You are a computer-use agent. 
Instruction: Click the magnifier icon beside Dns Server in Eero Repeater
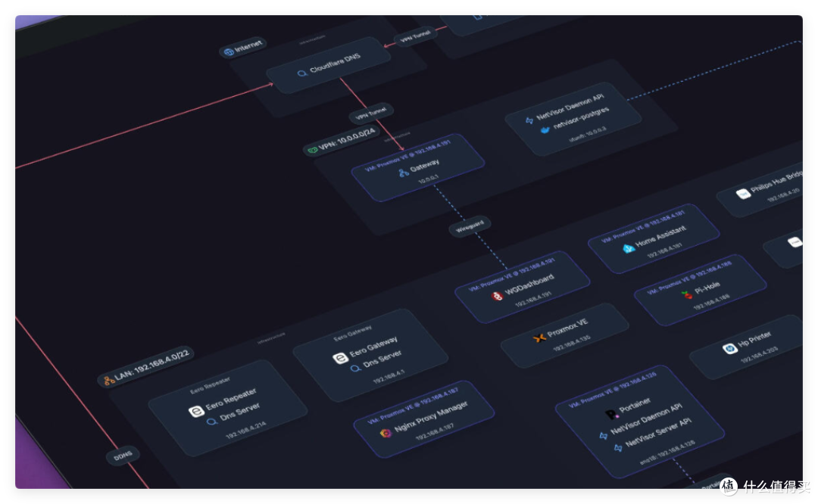point(211,422)
